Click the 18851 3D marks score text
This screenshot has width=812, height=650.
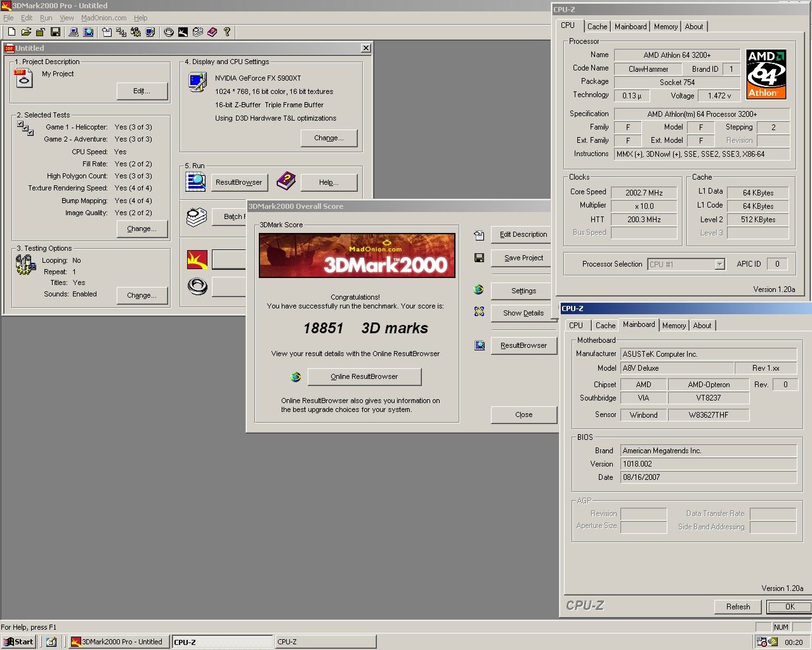pyautogui.click(x=365, y=328)
